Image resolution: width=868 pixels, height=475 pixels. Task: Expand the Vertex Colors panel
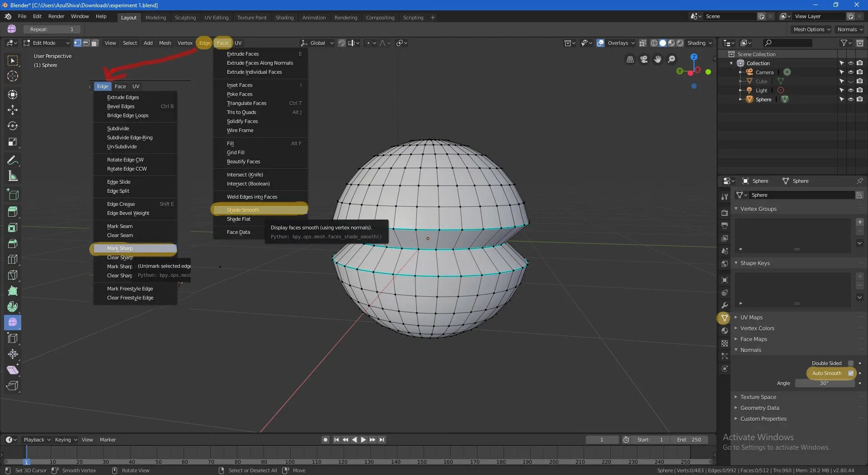736,328
